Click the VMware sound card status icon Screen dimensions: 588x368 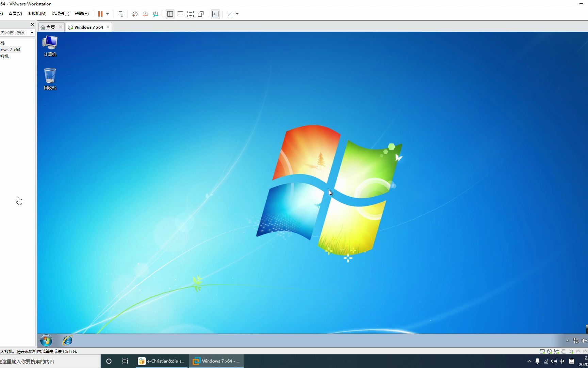(571, 351)
